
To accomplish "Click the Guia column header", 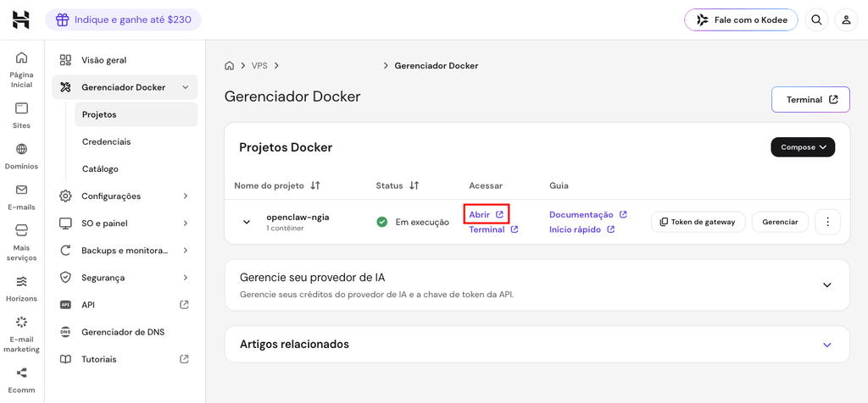I will [559, 185].
